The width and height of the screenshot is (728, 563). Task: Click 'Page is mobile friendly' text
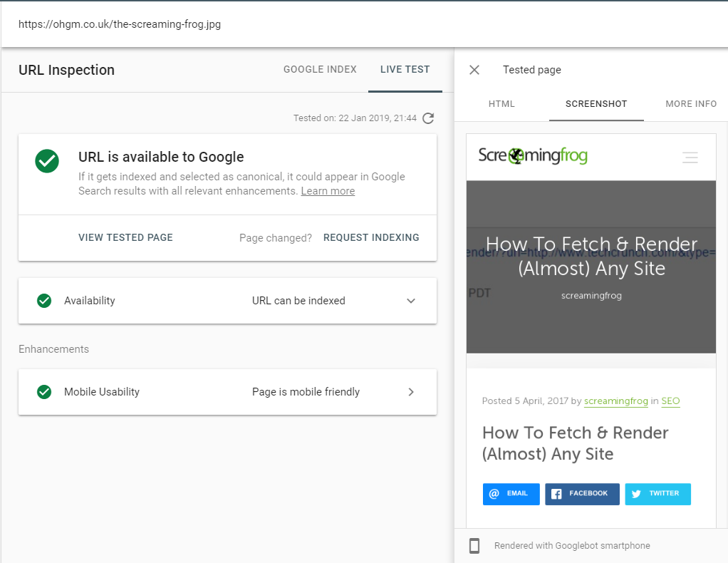[x=306, y=391]
